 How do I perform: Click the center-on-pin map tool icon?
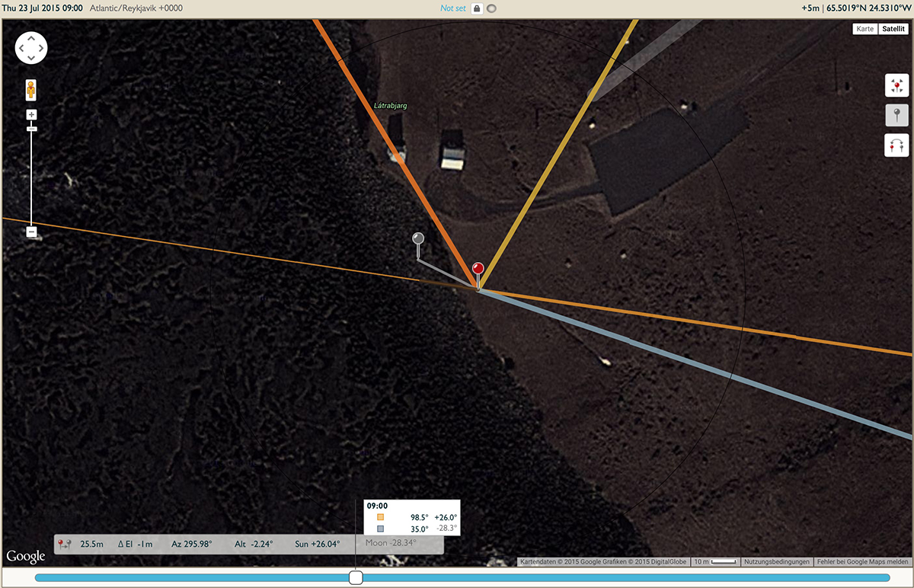click(896, 85)
